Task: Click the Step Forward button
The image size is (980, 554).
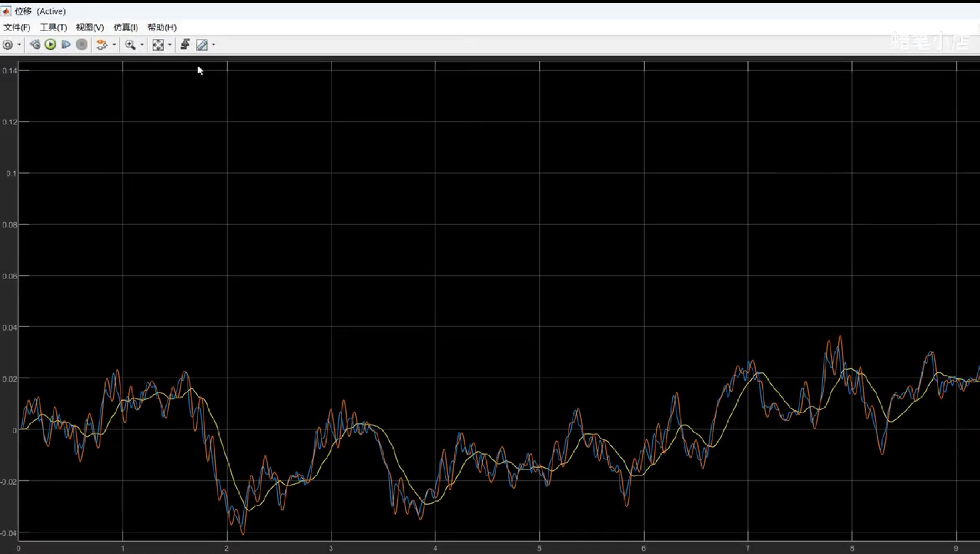Action: click(66, 45)
